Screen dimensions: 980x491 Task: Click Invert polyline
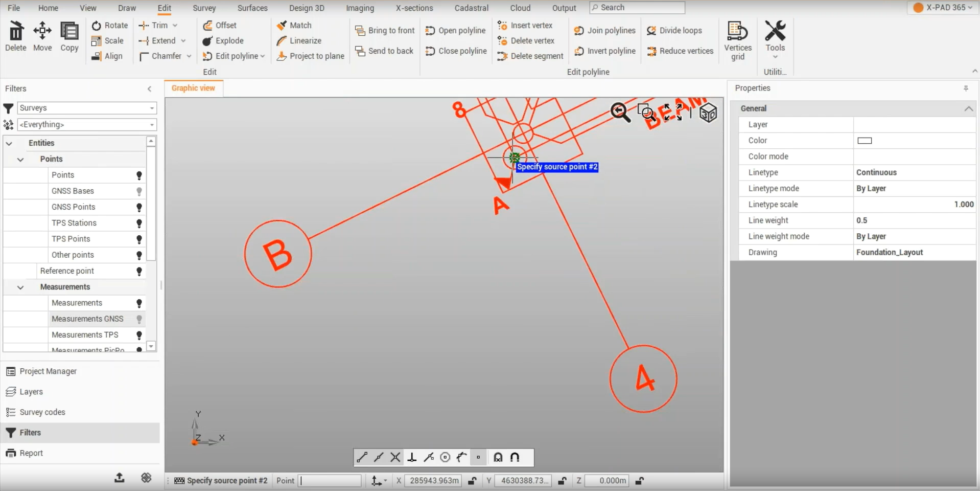click(x=604, y=51)
